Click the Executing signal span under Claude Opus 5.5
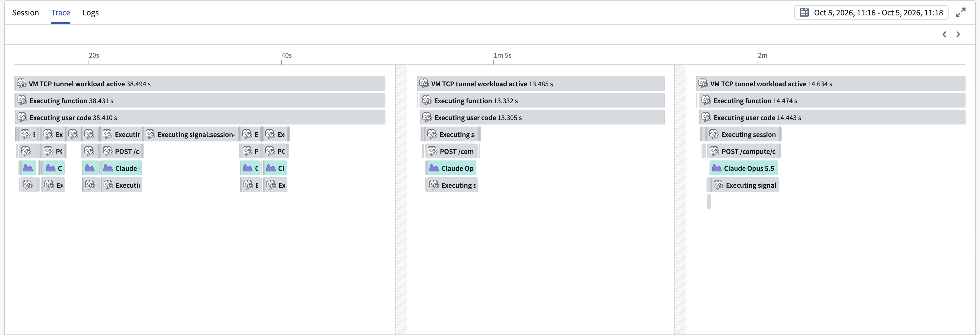 745,185
